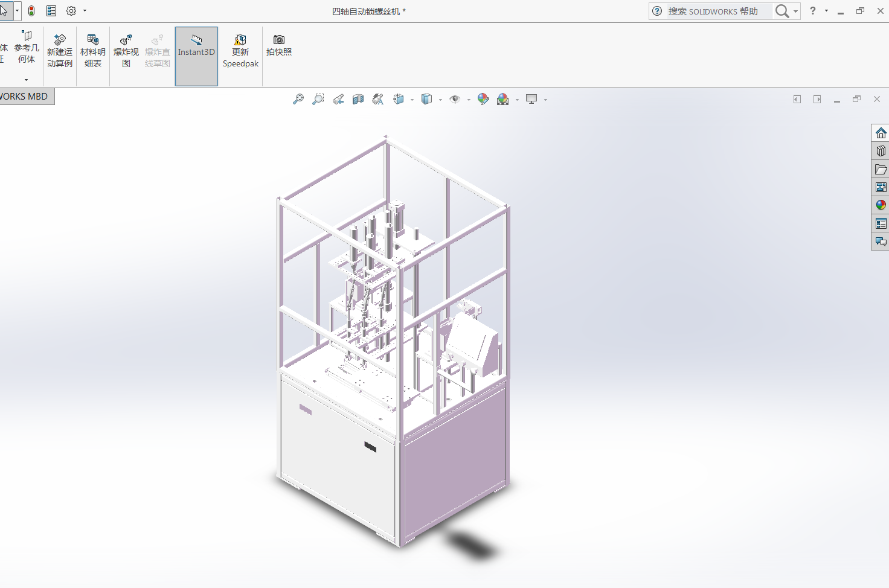Toggle the Instant3D button
Screen dimensions: 889x588
click(x=196, y=56)
